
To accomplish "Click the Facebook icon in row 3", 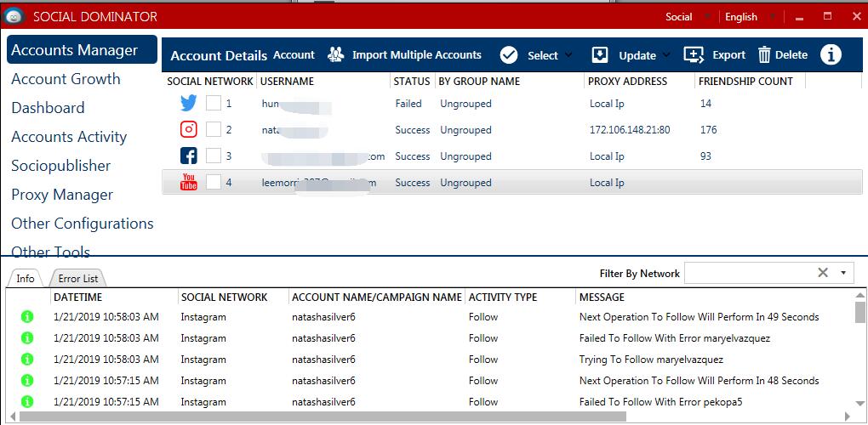I will pos(189,156).
